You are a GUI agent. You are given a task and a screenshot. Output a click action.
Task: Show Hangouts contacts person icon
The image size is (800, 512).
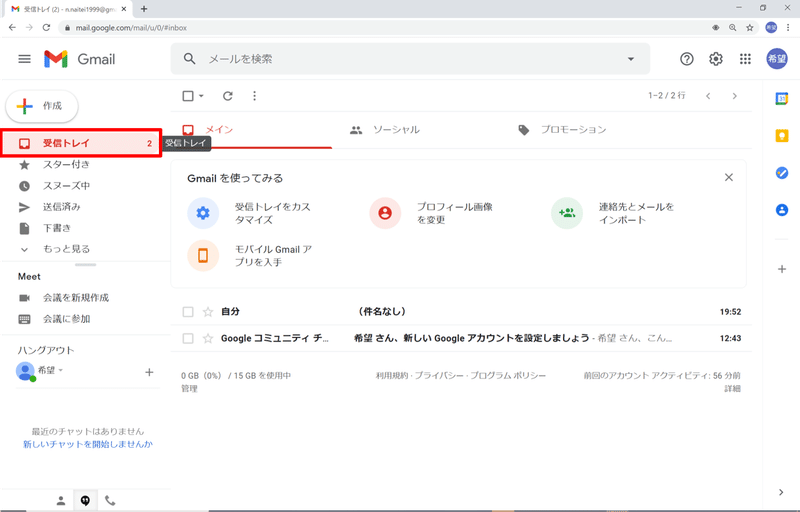click(x=61, y=501)
